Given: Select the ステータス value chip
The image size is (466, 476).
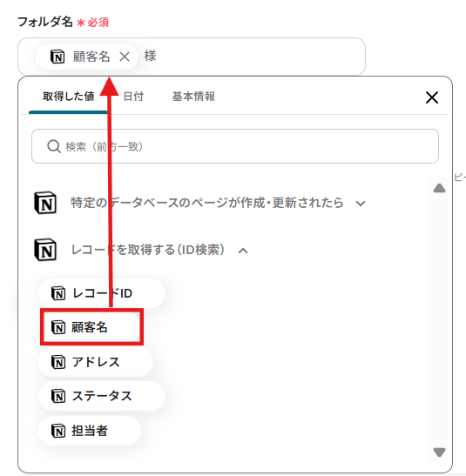Looking at the screenshot, I should click(x=101, y=396).
